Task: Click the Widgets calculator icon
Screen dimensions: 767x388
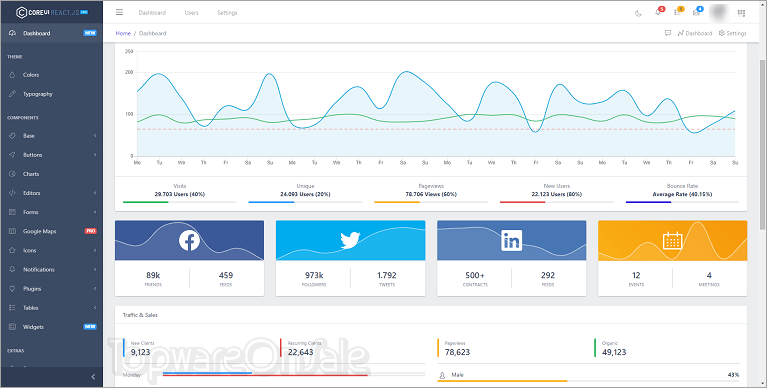Action: pyautogui.click(x=12, y=326)
